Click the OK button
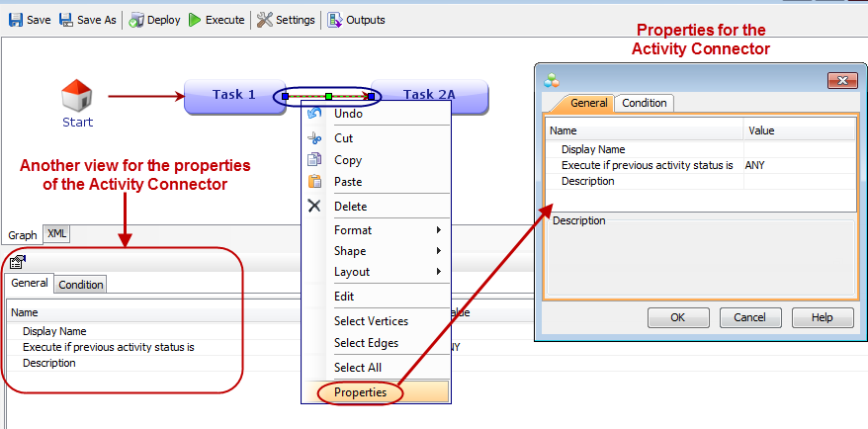This screenshot has width=868, height=429. click(x=677, y=317)
